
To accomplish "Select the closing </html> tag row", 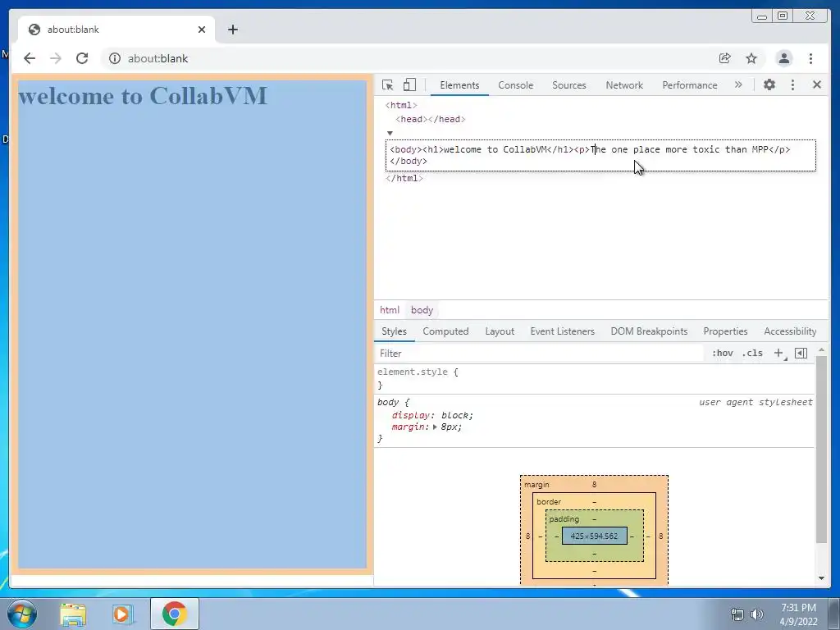I will pos(404,178).
